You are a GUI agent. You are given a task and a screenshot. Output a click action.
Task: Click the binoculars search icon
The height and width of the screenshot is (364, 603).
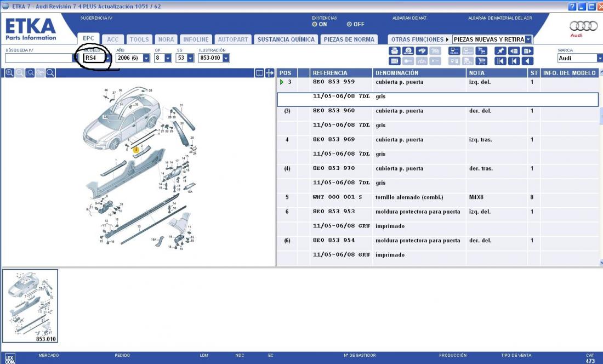[x=422, y=51]
